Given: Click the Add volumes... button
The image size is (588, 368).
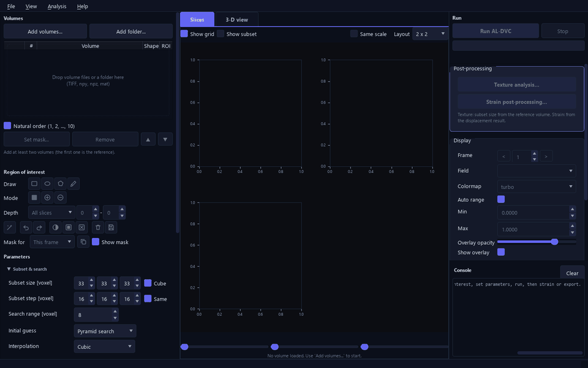Looking at the screenshot, I should (45, 31).
